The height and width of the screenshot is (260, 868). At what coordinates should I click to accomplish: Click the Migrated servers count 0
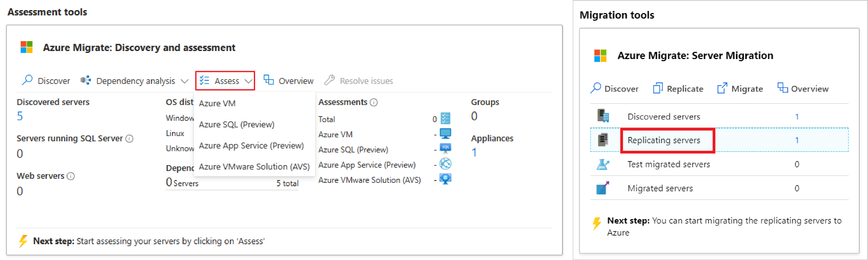click(x=797, y=188)
